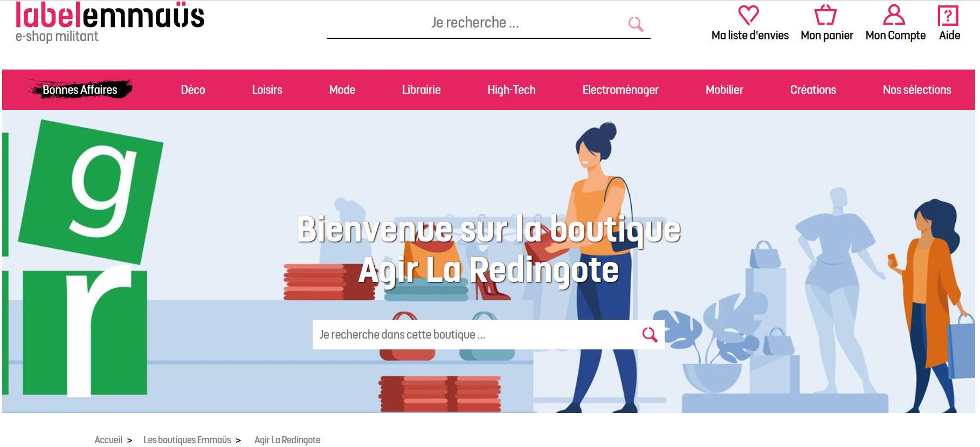
Task: Click the top search magnifier icon
Action: click(x=636, y=24)
